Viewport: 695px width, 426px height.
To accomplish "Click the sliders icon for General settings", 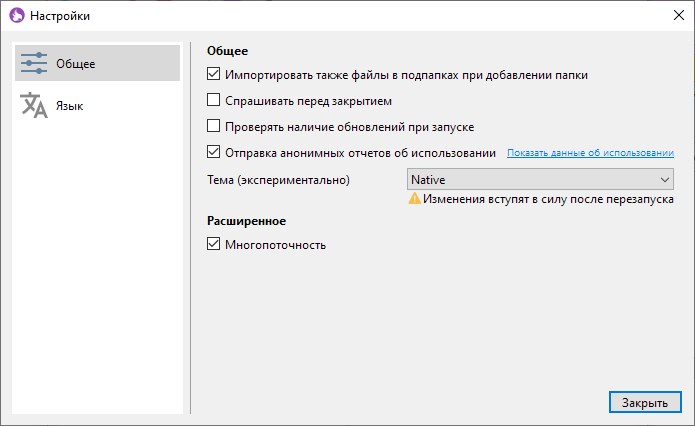I will (34, 63).
